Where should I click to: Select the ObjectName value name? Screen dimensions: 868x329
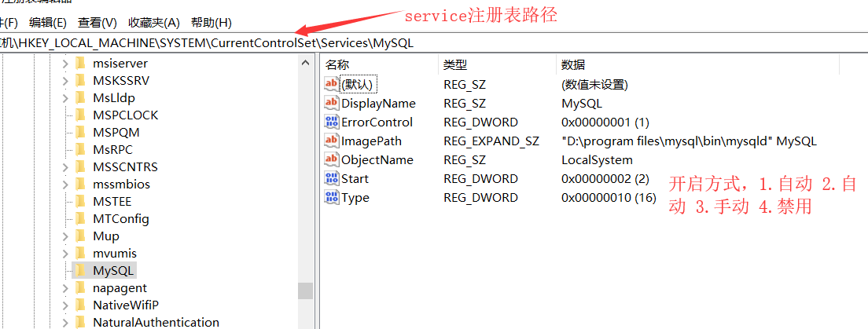(x=377, y=160)
